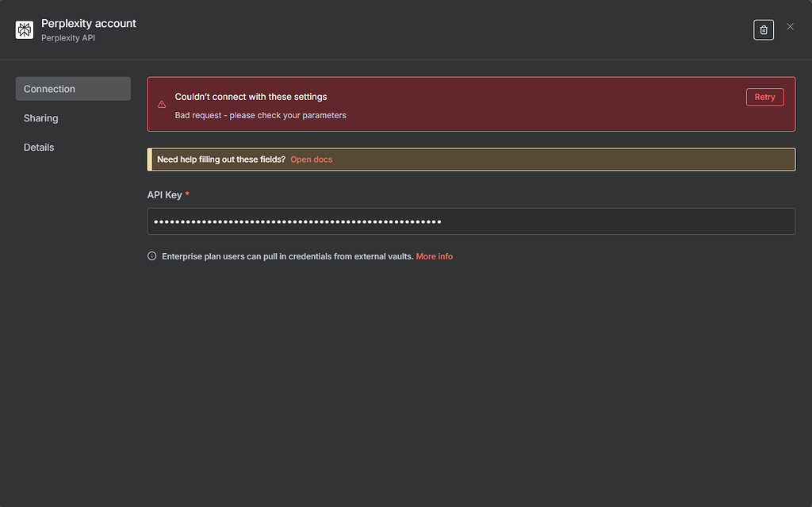Viewport: 812px width, 507px height.
Task: Close the Perplexity account dialog
Action: point(790,27)
